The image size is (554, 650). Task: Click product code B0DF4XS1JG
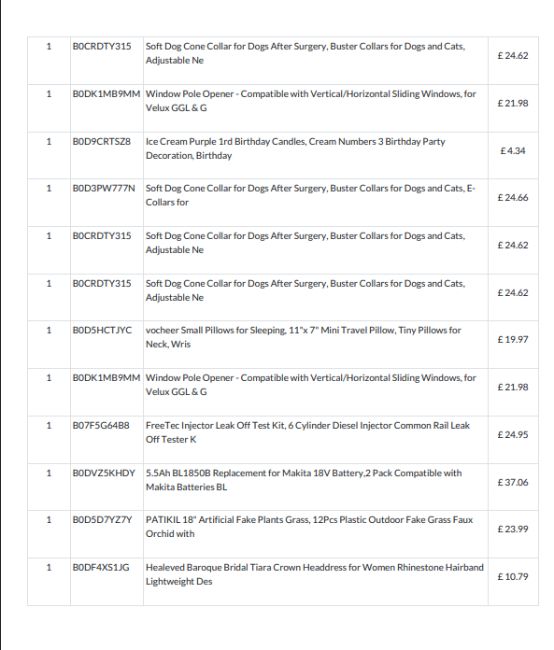(x=101, y=568)
